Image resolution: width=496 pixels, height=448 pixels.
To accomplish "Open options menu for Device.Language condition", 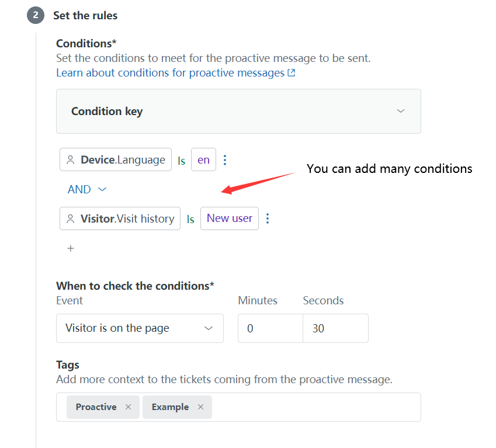I will pyautogui.click(x=225, y=160).
